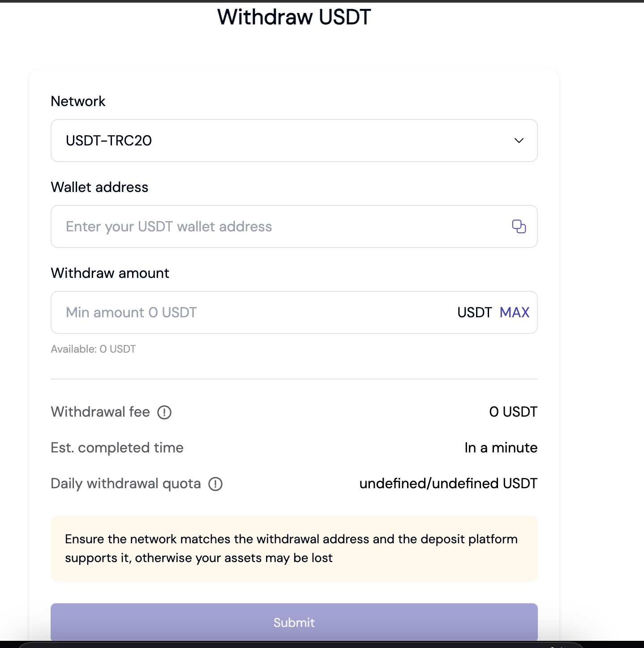Click the Withdrawal fee info icon
Viewport: 644px width, 648px height.
coord(164,412)
